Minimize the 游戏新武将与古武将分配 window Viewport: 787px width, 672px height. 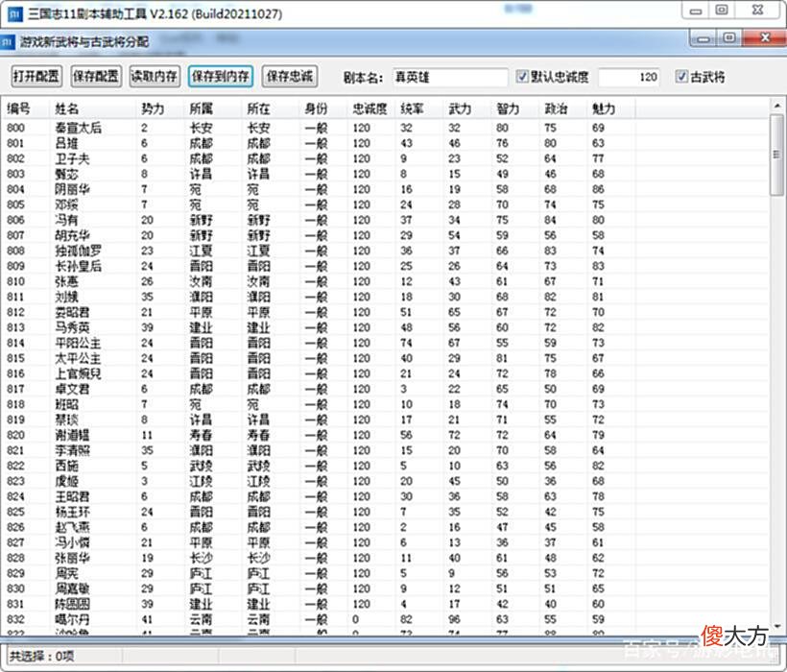(x=704, y=38)
